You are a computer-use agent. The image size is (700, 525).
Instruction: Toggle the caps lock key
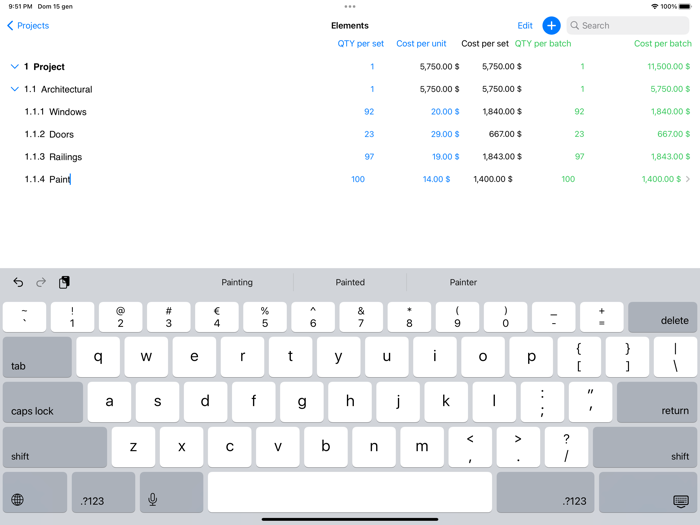tap(43, 402)
